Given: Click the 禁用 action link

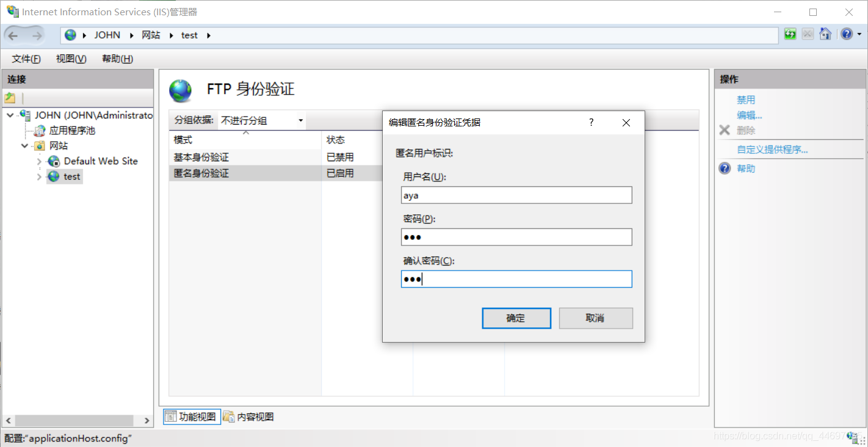Looking at the screenshot, I should [746, 100].
